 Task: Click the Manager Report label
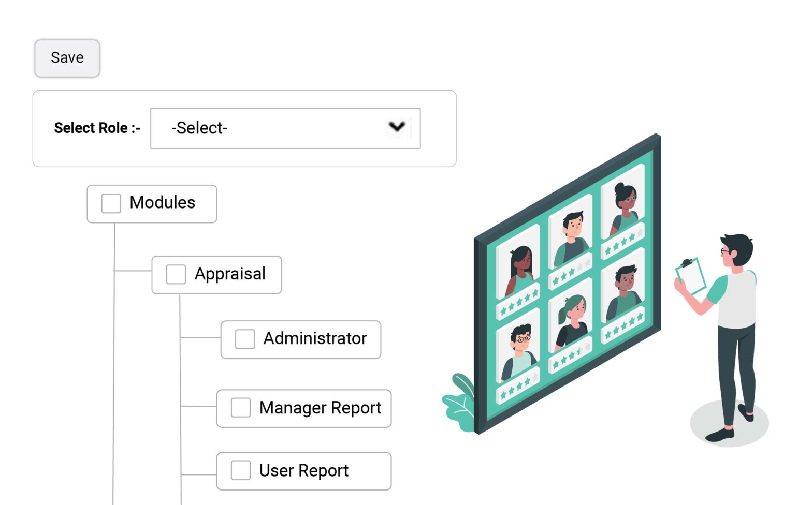[321, 408]
